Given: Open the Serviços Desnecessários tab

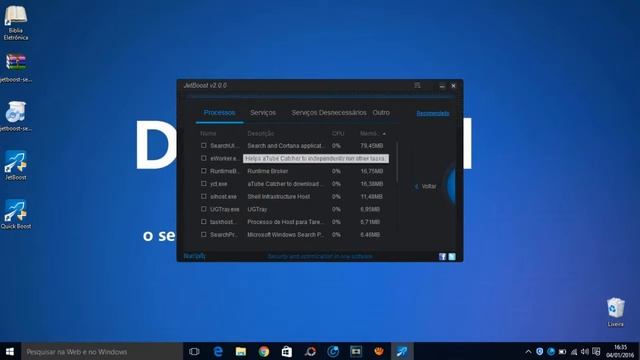Looking at the screenshot, I should click(x=329, y=113).
